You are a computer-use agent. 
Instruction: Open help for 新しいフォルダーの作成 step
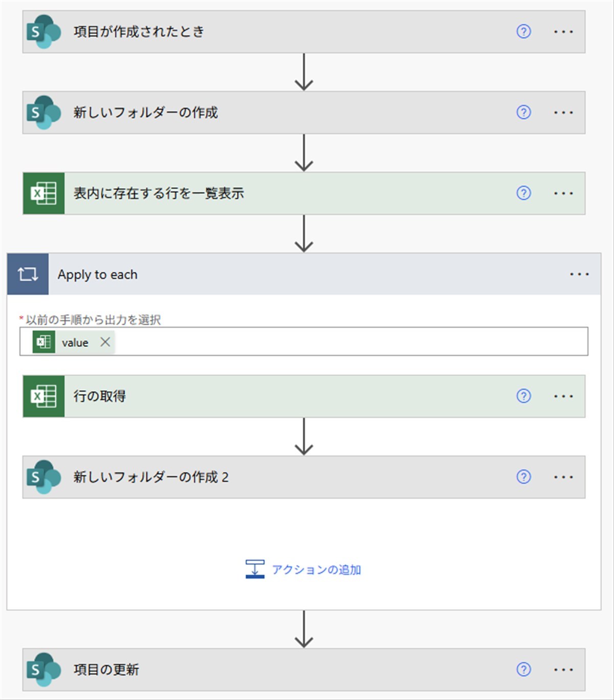pyautogui.click(x=523, y=112)
